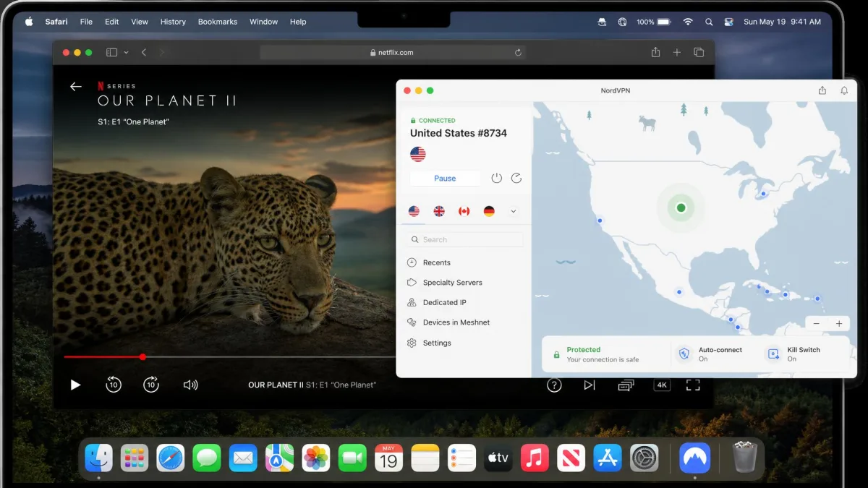This screenshot has height=488, width=868.
Task: Select the Germany flag shortcut
Action: click(489, 211)
